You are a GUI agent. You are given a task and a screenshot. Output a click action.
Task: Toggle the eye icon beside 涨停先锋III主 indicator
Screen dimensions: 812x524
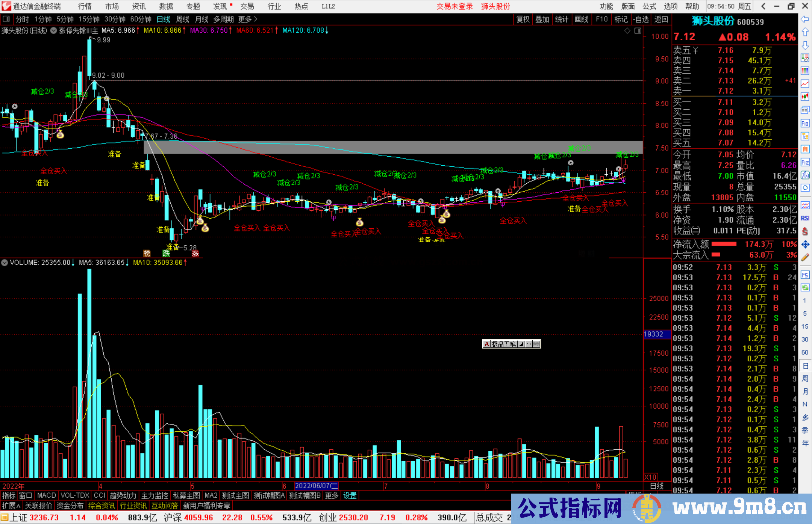click(54, 31)
